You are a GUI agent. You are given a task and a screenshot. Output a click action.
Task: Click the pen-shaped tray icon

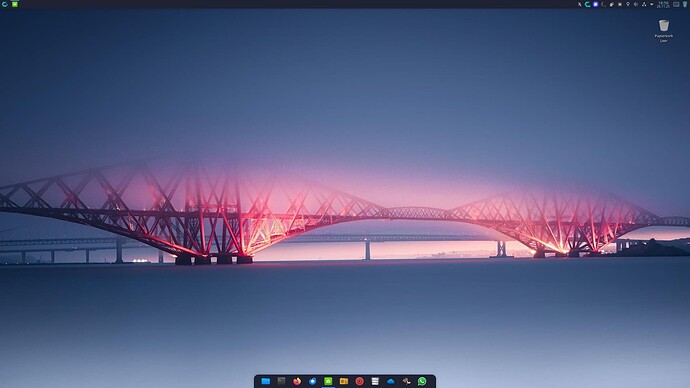(580, 4)
